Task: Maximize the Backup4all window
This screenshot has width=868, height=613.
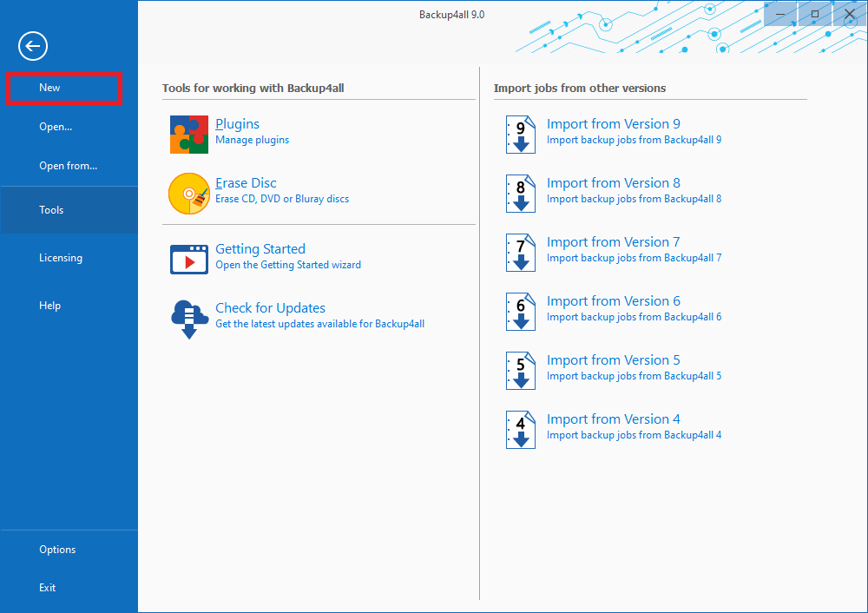Action: pos(815,14)
